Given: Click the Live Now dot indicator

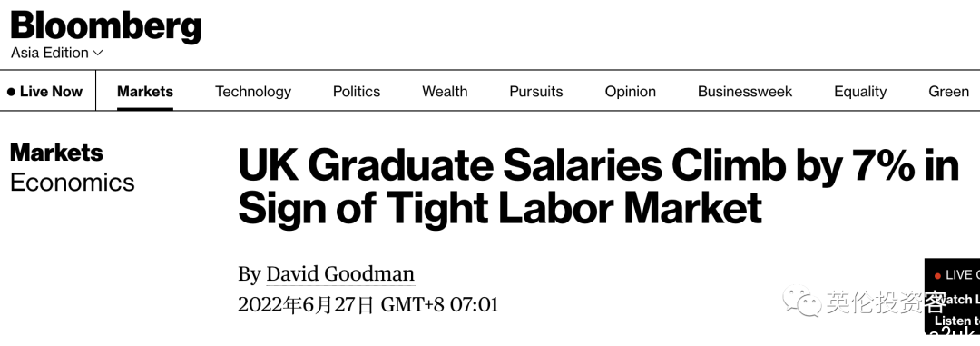Looking at the screenshot, I should (x=11, y=92).
